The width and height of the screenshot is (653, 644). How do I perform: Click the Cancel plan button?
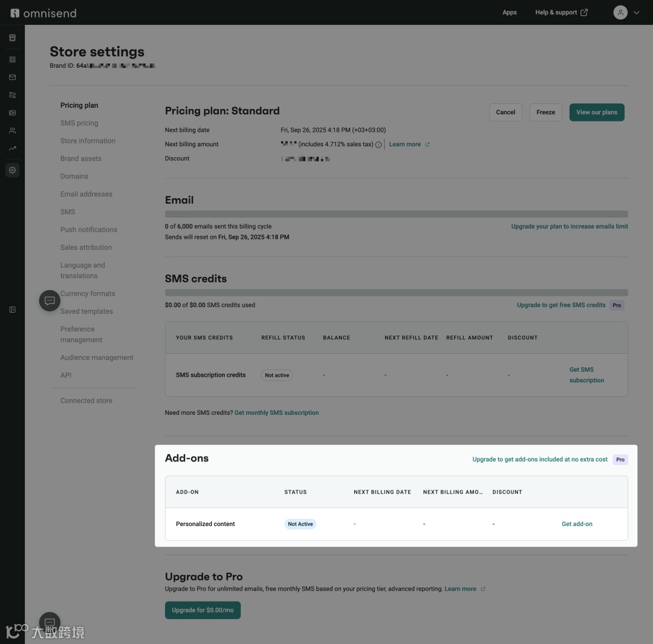tap(505, 112)
